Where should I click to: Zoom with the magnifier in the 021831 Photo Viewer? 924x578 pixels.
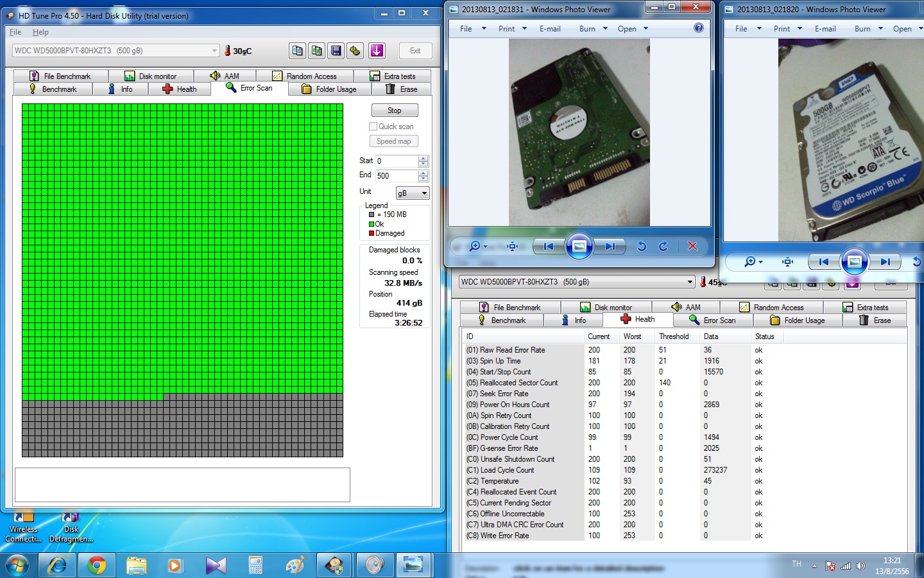(x=478, y=246)
